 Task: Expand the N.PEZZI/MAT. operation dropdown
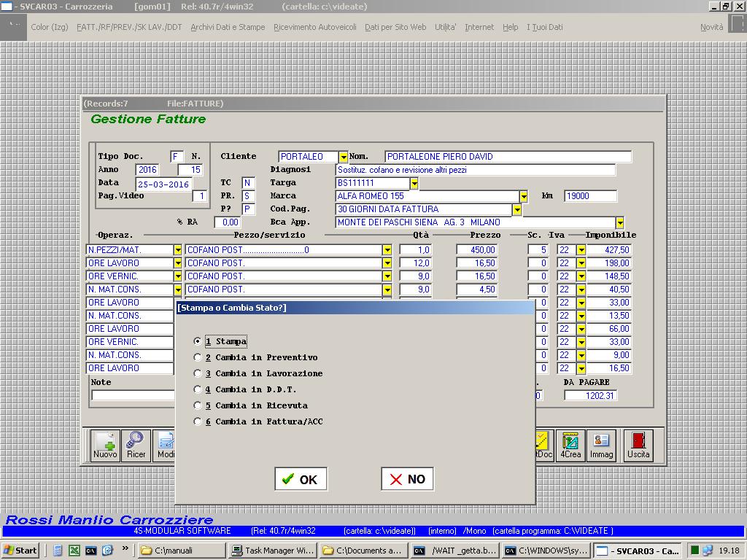click(178, 250)
